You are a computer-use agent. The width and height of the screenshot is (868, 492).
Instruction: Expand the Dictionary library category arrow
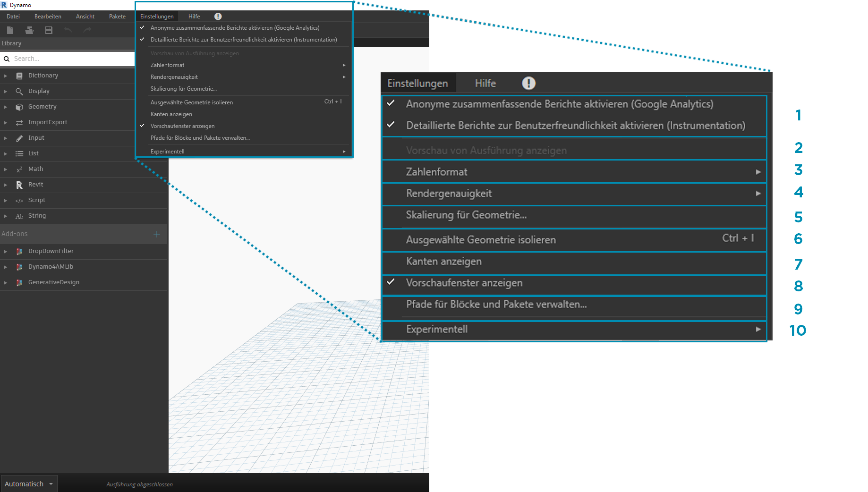pos(5,76)
